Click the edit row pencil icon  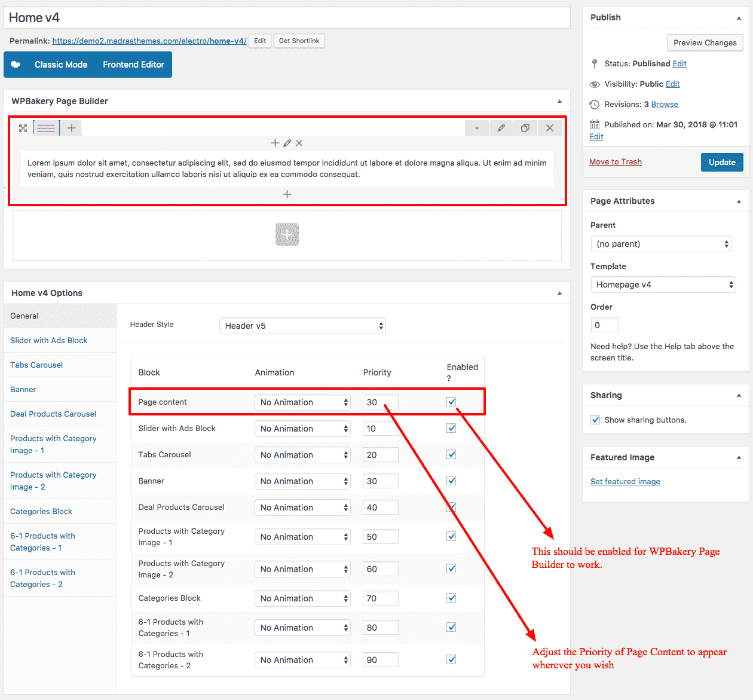point(501,128)
